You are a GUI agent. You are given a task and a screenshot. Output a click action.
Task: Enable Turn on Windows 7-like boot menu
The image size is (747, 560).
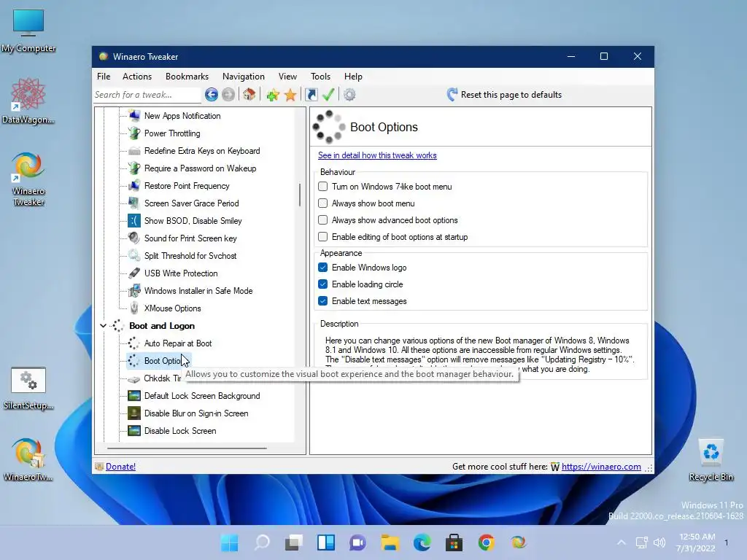(x=323, y=187)
